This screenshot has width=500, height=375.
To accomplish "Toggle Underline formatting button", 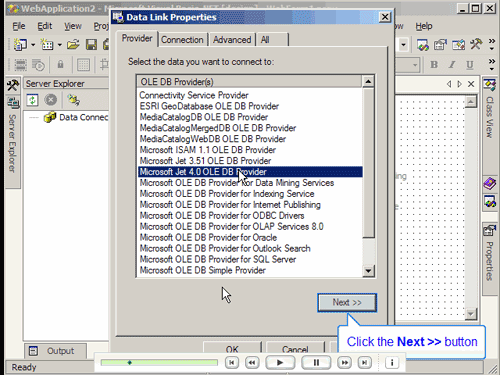I will [470, 65].
